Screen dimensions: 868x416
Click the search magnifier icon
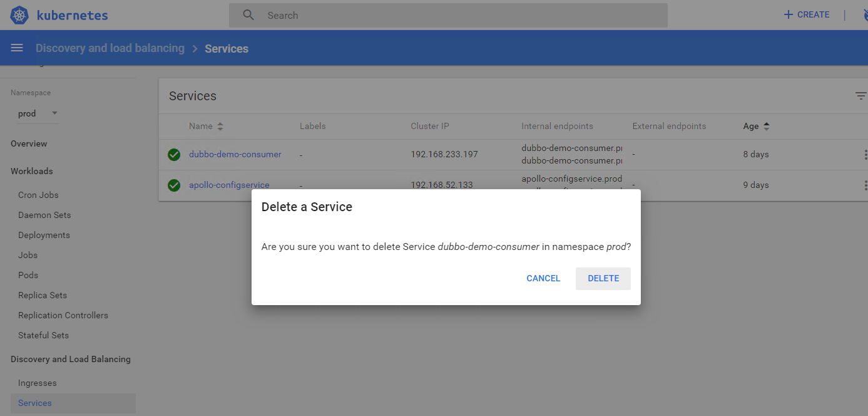click(x=248, y=15)
